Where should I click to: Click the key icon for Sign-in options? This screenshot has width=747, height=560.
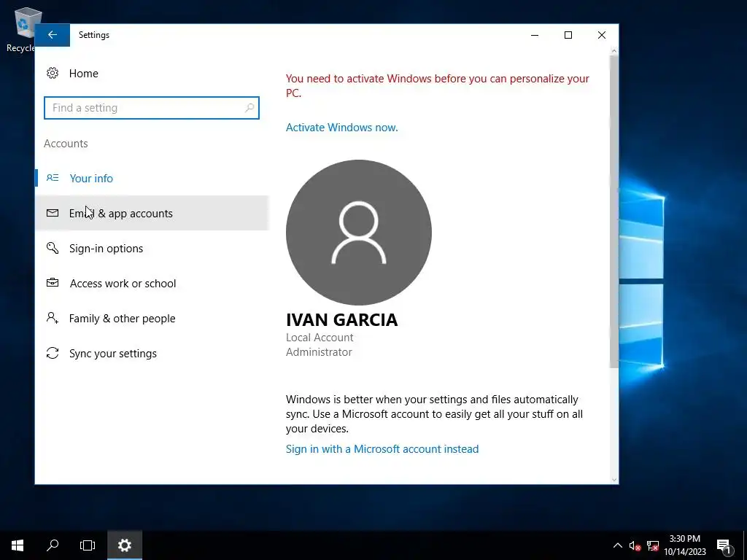(53, 248)
